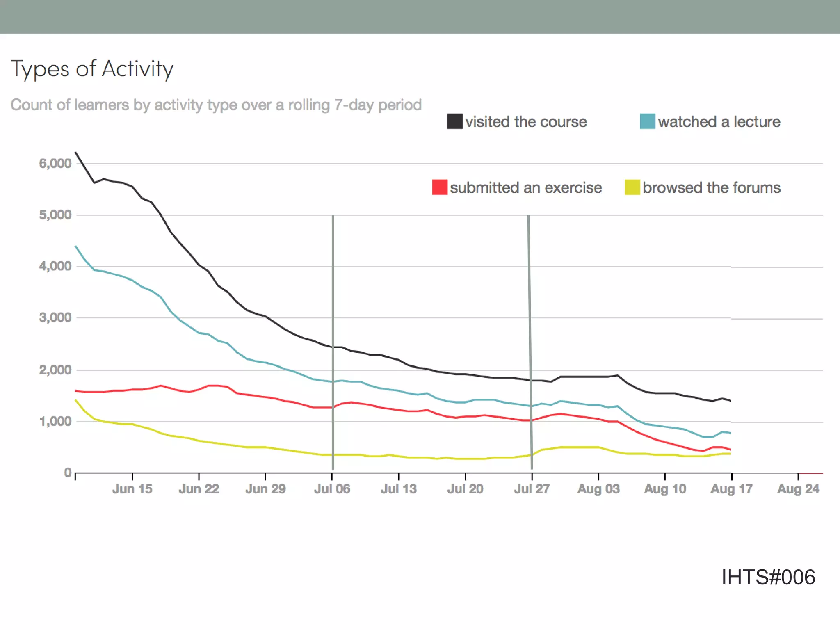Toggle the 'browsed the forums' legend label
The width and height of the screenshot is (840, 630).
(x=711, y=188)
